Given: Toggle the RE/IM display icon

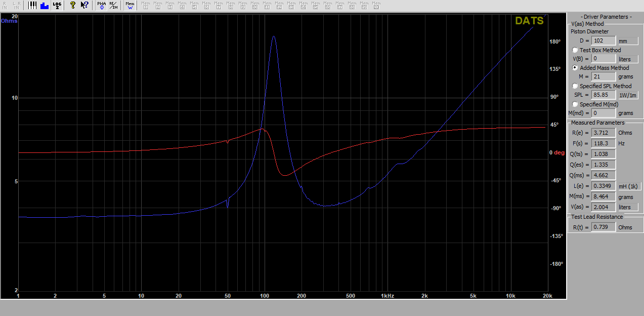Looking at the screenshot, I should pyautogui.click(x=113, y=6).
